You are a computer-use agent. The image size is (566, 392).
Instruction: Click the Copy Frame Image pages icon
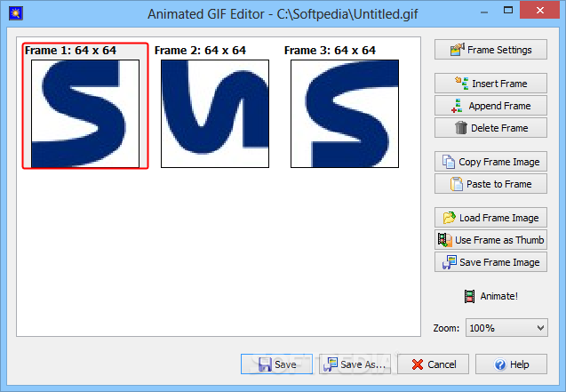coord(449,162)
